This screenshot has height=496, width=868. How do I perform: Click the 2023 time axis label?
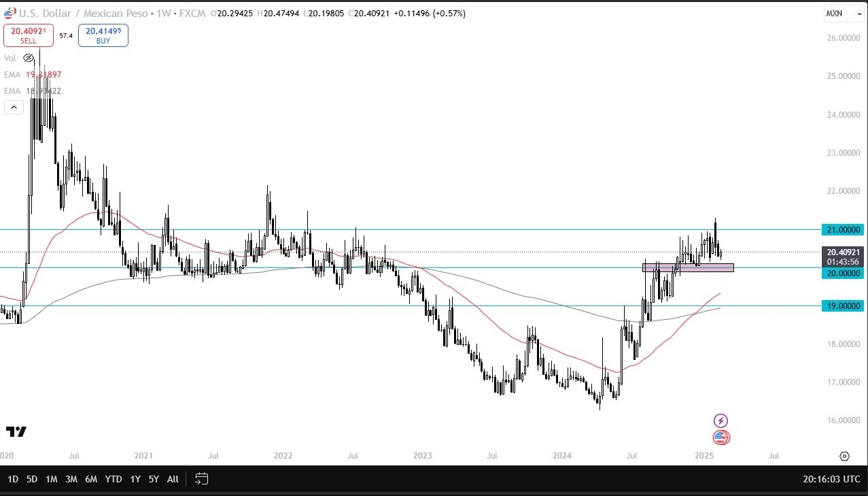(x=423, y=454)
